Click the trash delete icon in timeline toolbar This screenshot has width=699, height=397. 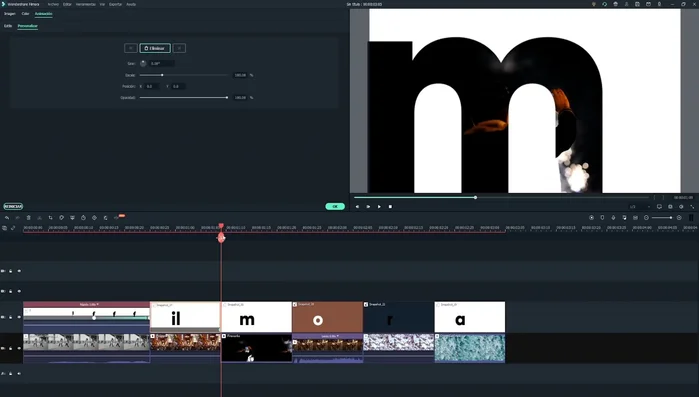click(x=29, y=218)
